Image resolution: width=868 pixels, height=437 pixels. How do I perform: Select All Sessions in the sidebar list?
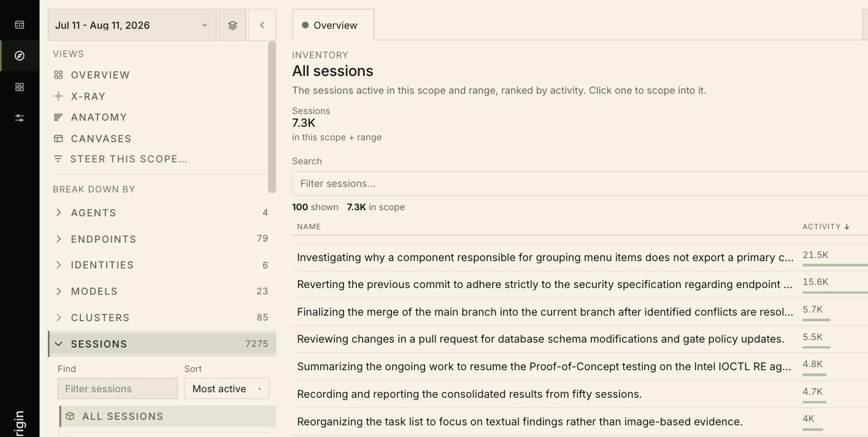click(x=168, y=416)
